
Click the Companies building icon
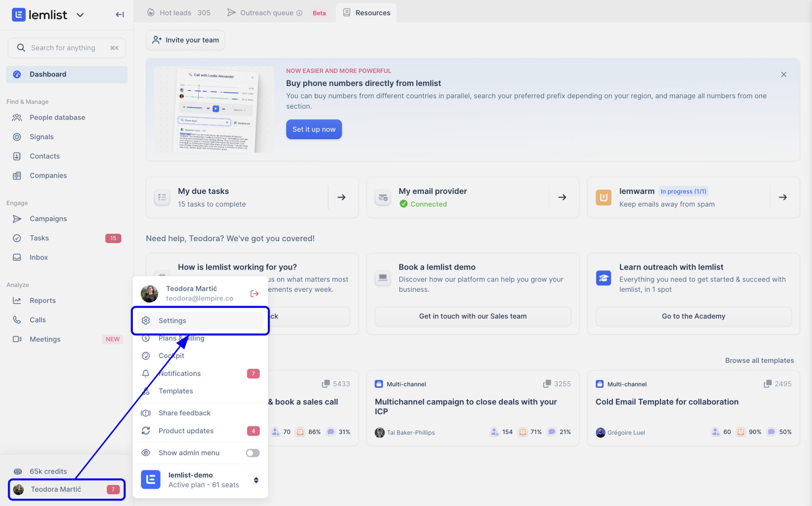click(17, 176)
